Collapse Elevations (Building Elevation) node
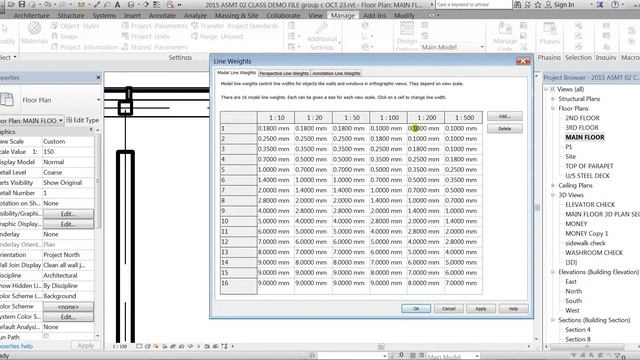This screenshot has height=360, width=640. pos(553,272)
